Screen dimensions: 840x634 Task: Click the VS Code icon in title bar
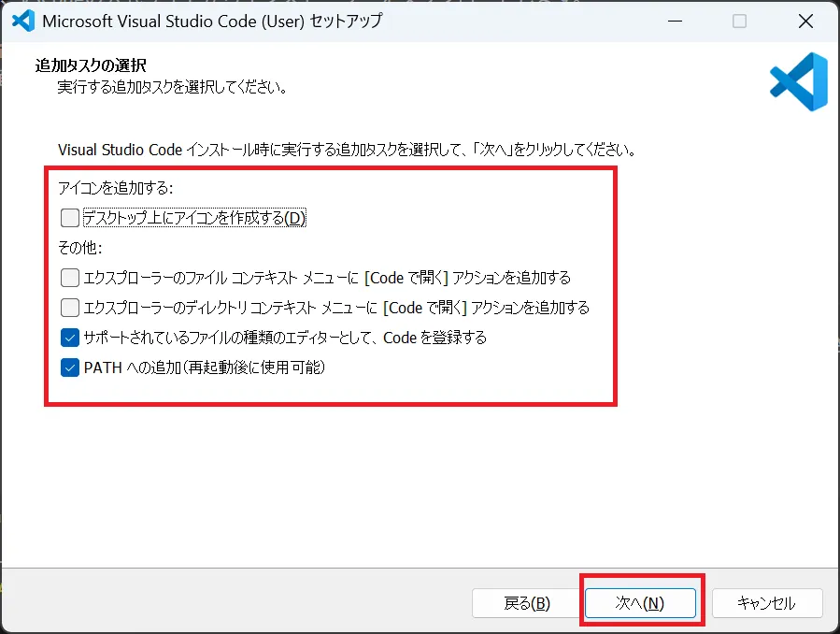pyautogui.click(x=23, y=21)
